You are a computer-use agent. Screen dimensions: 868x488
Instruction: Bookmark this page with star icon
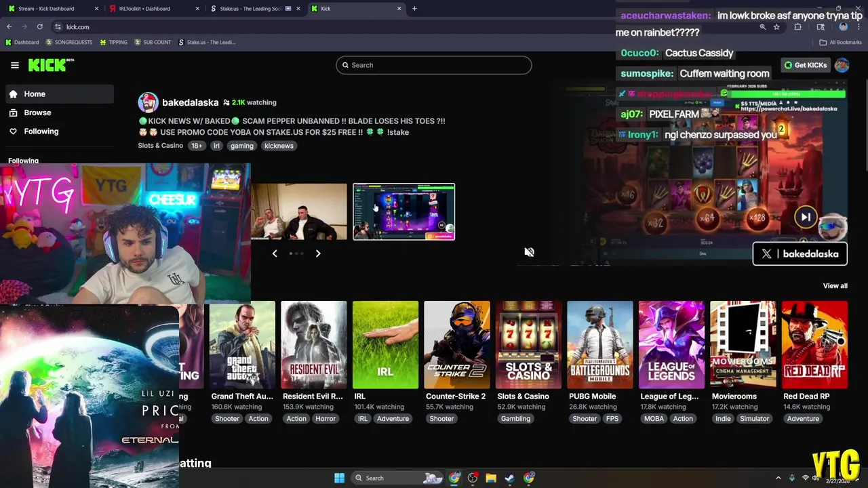776,27
